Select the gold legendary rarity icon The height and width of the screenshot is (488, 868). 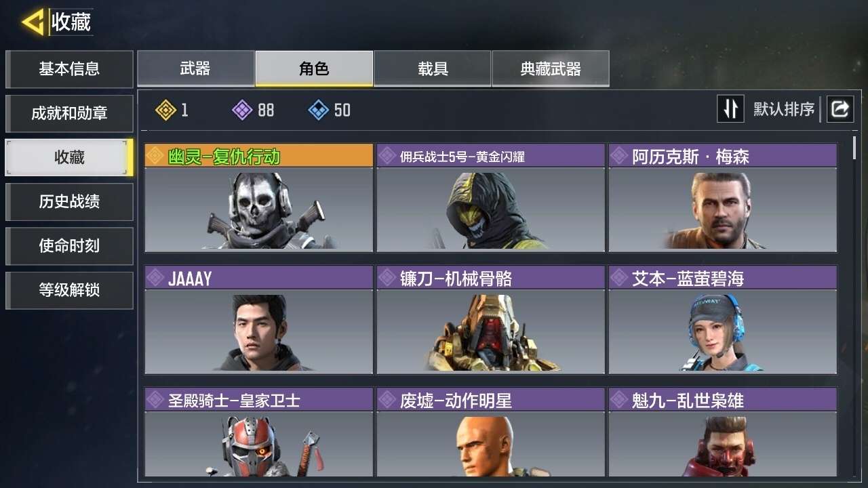point(165,110)
